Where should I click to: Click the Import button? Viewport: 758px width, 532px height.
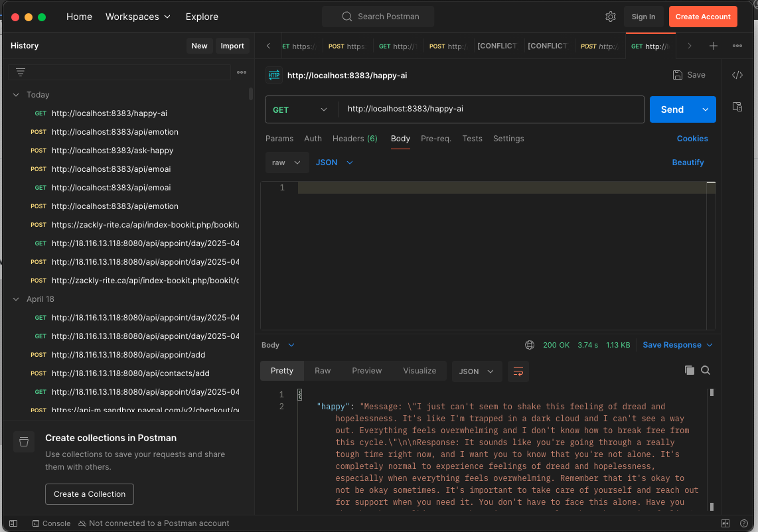[232, 46]
